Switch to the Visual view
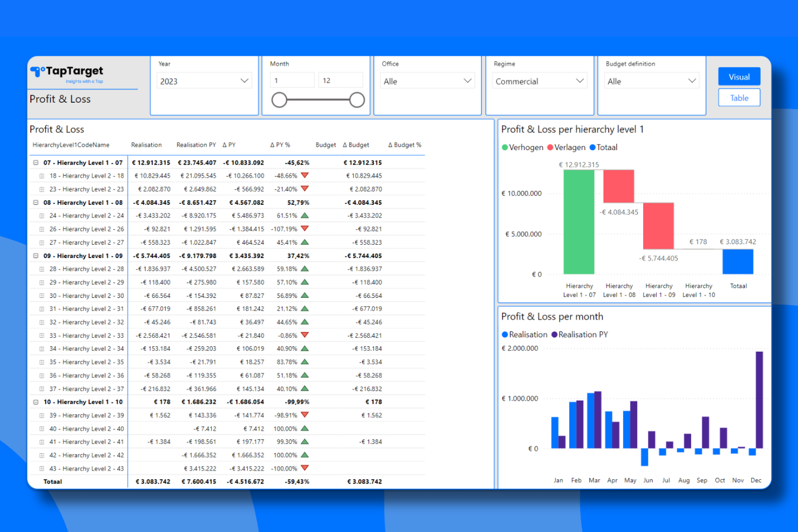This screenshot has height=532, width=798. [739, 77]
